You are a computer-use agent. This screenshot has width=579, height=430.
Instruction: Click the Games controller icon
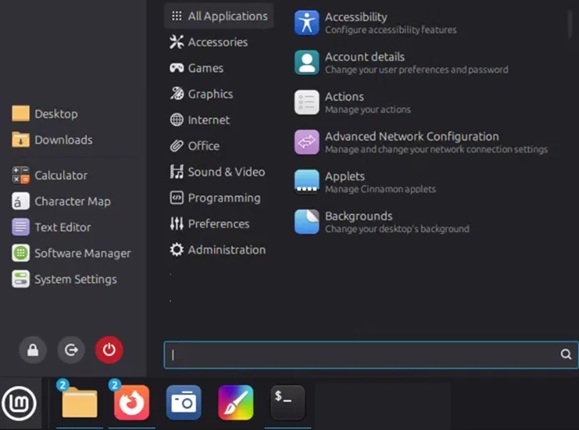(177, 68)
